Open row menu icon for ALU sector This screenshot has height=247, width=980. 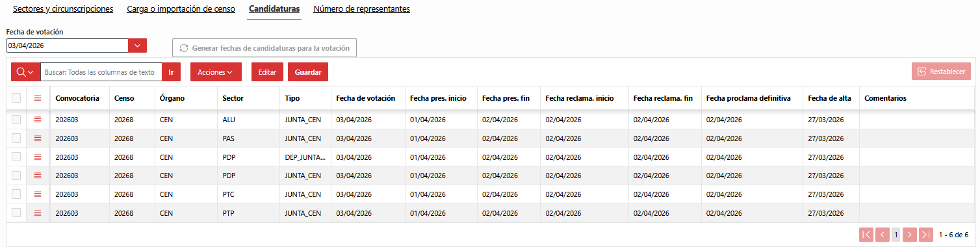tap(38, 120)
